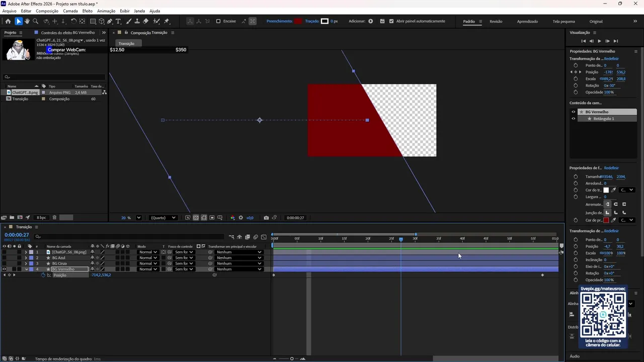Image resolution: width=644 pixels, height=362 pixels.
Task: Toggle visibility of BG Vermelho layer
Action: (5, 269)
